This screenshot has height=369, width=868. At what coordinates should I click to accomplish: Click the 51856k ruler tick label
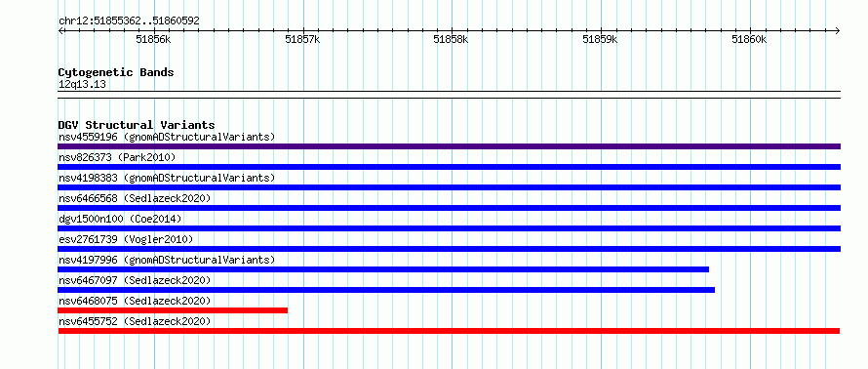point(153,39)
